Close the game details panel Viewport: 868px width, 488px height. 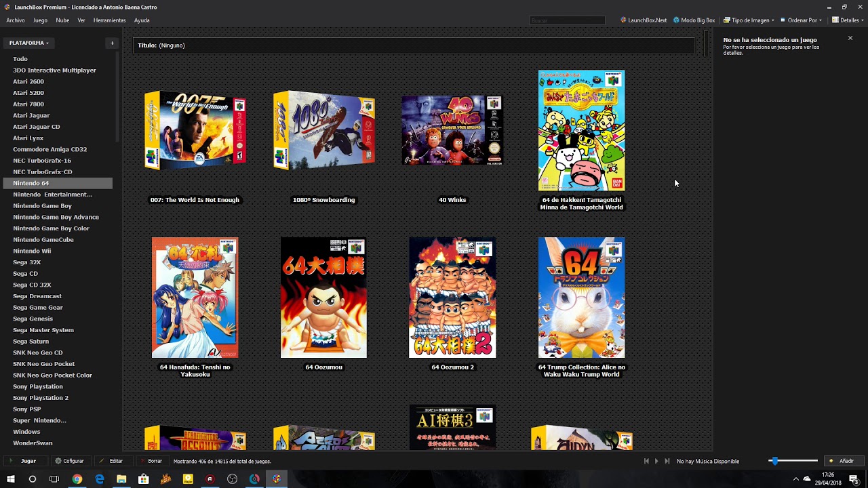click(850, 38)
